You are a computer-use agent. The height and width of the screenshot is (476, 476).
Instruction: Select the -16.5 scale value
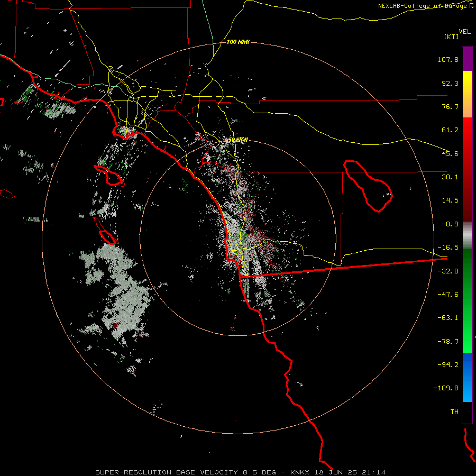[x=448, y=248]
